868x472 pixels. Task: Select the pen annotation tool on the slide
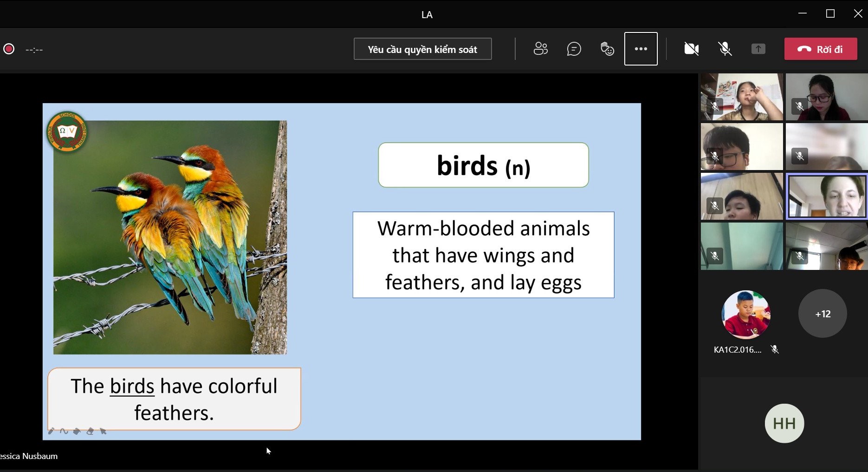52,431
